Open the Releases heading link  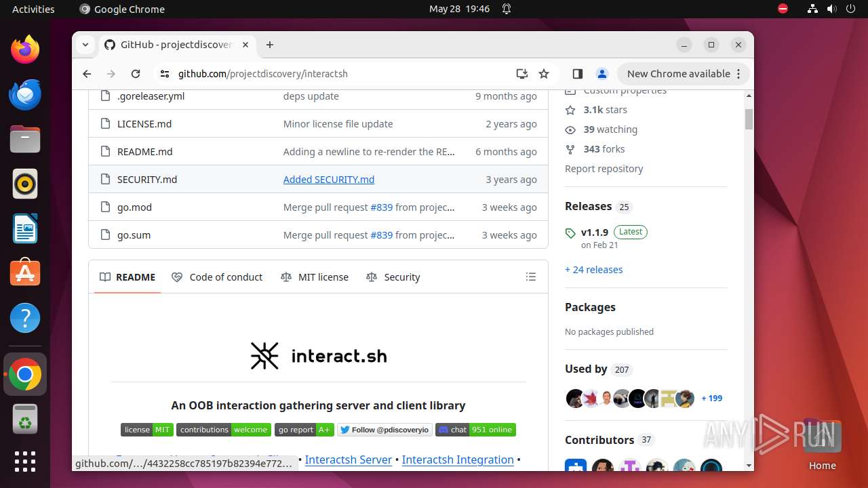[x=598, y=207]
